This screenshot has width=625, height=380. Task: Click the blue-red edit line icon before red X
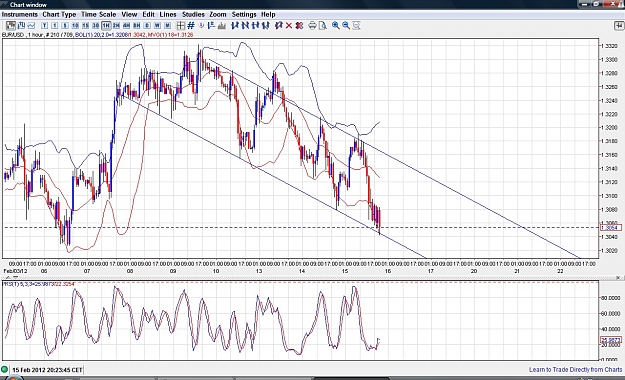pos(279,26)
